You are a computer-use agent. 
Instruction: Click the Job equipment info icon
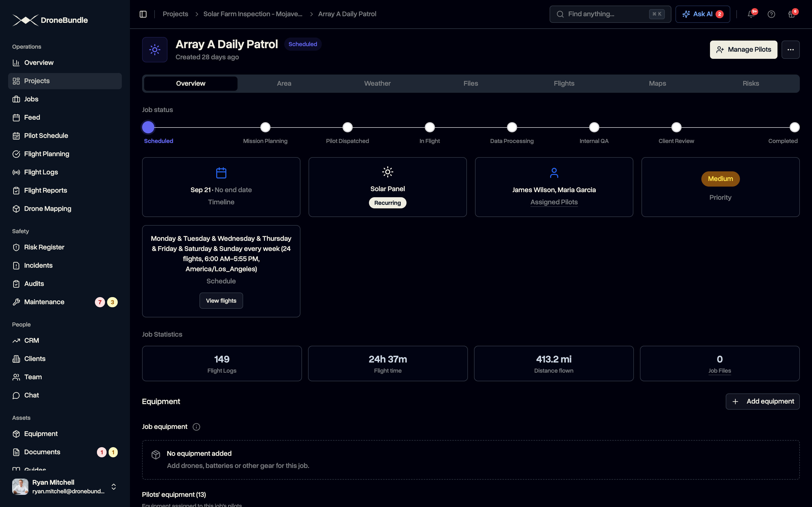[196, 427]
